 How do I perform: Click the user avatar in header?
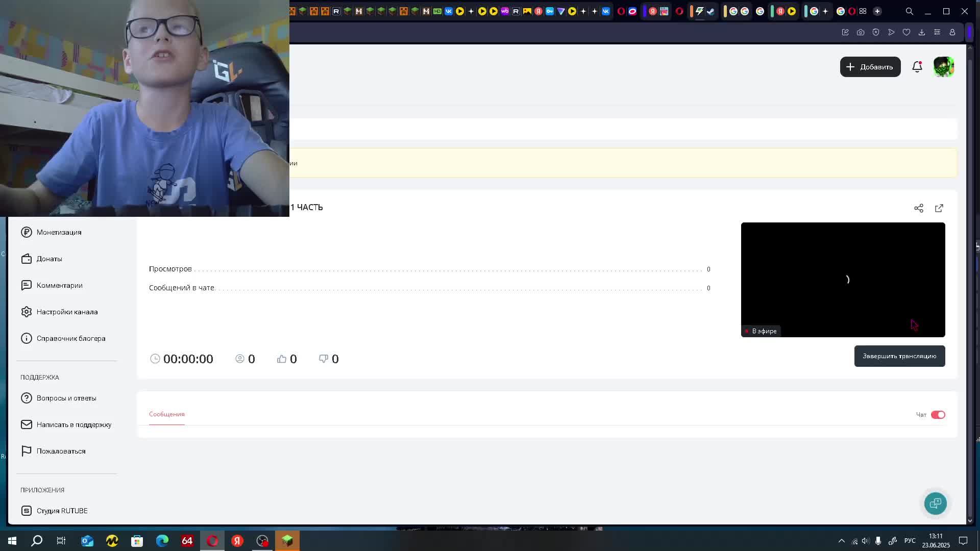943,67
